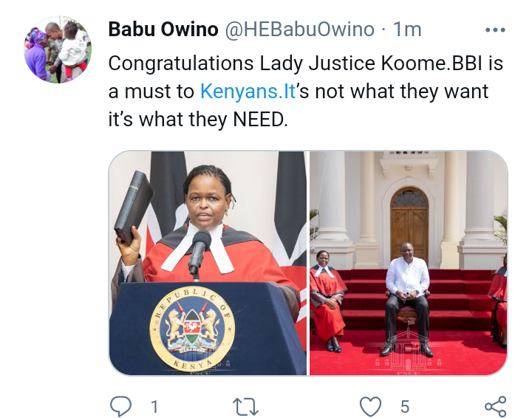Click the like count number 5
Image resolution: width=532 pixels, height=418 pixels.
(x=405, y=406)
